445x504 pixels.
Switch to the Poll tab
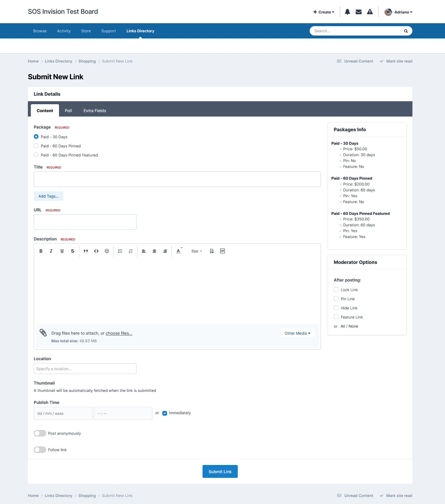pyautogui.click(x=68, y=111)
